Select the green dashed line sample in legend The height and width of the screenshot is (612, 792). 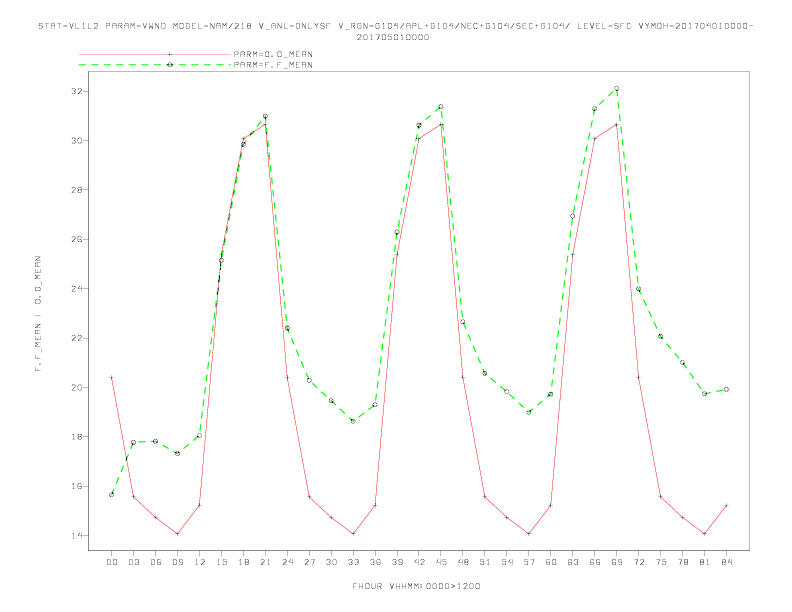tap(155, 65)
